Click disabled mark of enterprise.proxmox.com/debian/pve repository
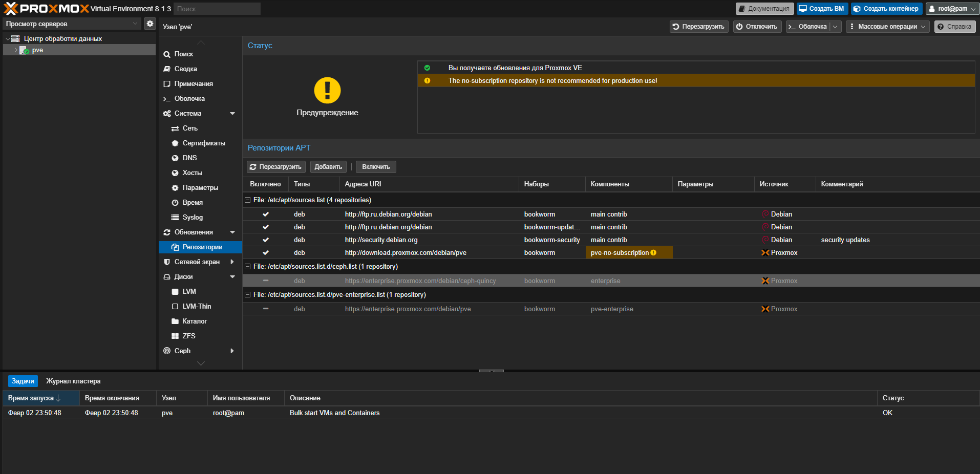Image resolution: width=980 pixels, height=474 pixels. 266,309
